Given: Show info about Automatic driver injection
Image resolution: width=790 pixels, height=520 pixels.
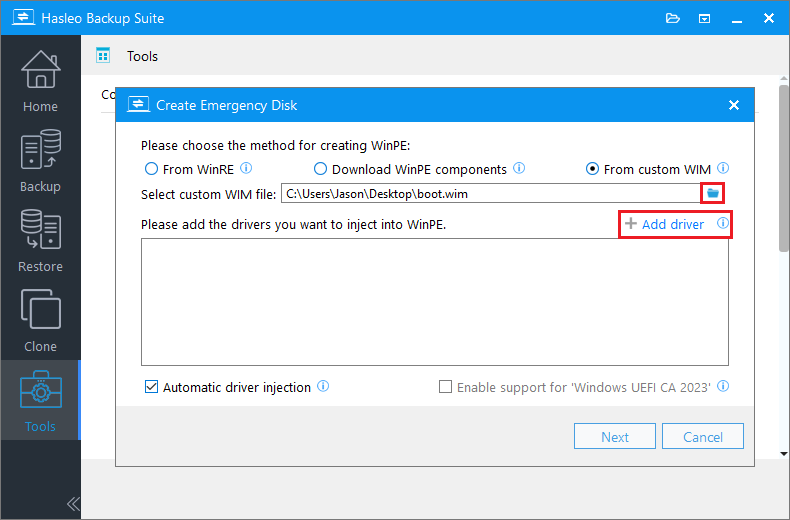Looking at the screenshot, I should [x=323, y=386].
